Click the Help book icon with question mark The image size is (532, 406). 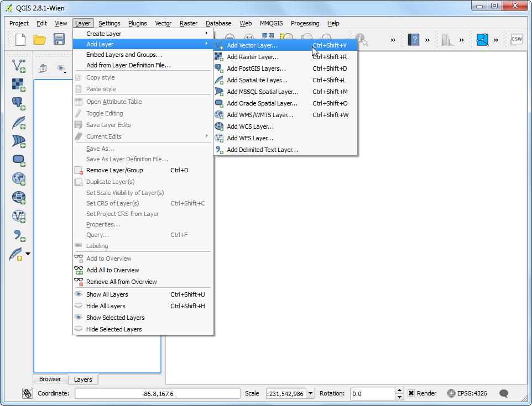click(413, 40)
